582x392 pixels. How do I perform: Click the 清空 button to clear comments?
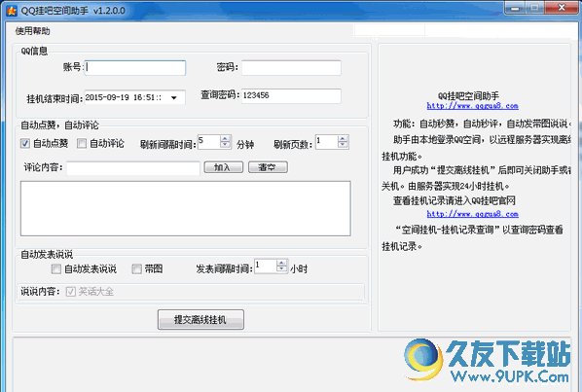pos(268,167)
